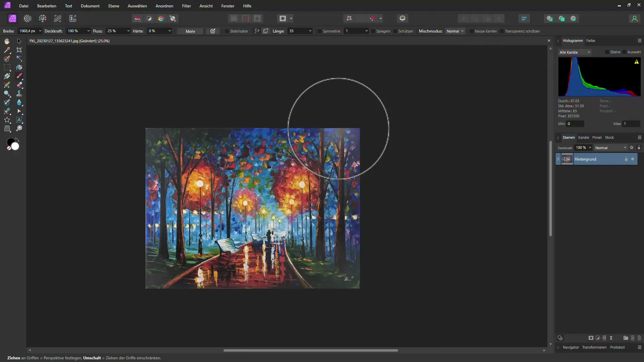The height and width of the screenshot is (362, 644).
Task: Apply Auto Contrast from toolbar
Action: tap(149, 18)
